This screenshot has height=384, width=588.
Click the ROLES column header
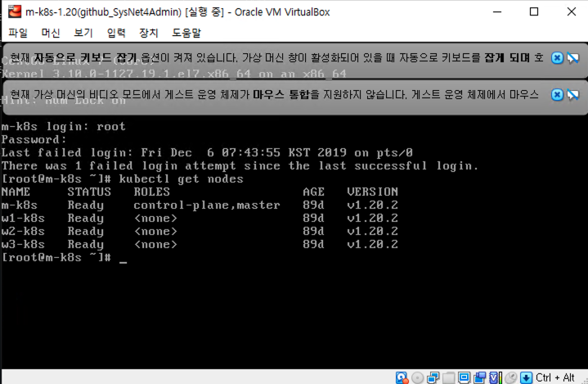click(x=152, y=192)
